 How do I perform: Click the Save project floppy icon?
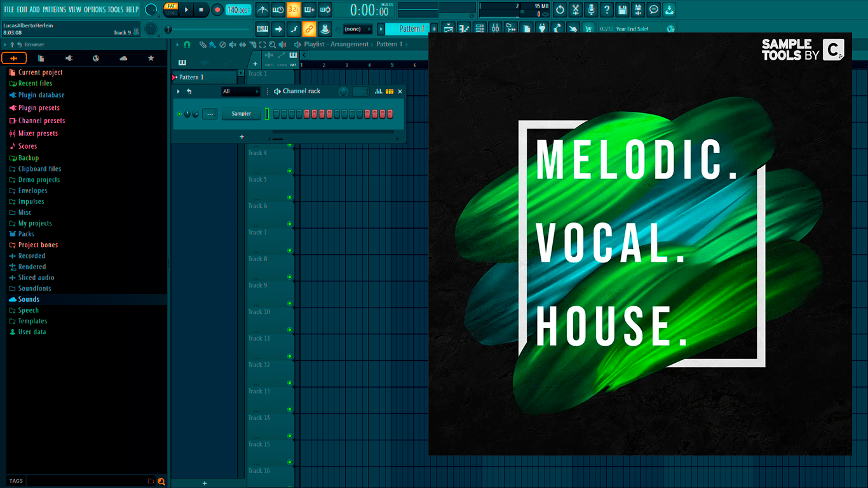pyautogui.click(x=622, y=10)
